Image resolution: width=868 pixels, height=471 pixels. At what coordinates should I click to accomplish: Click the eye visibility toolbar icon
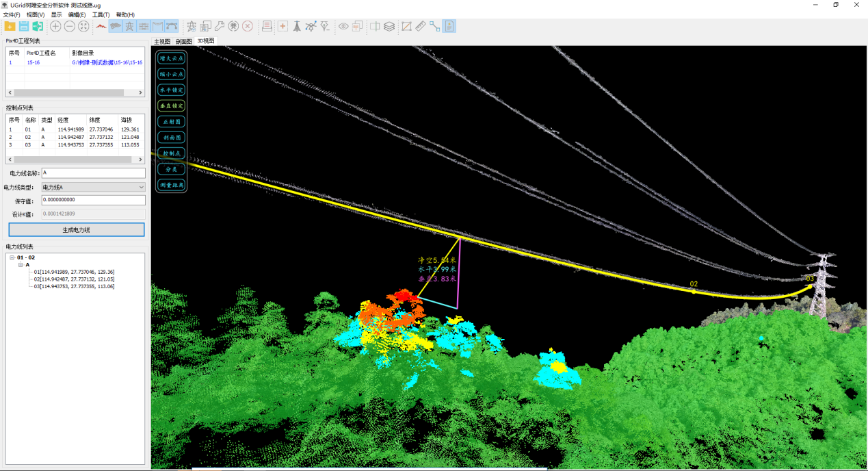pyautogui.click(x=343, y=26)
